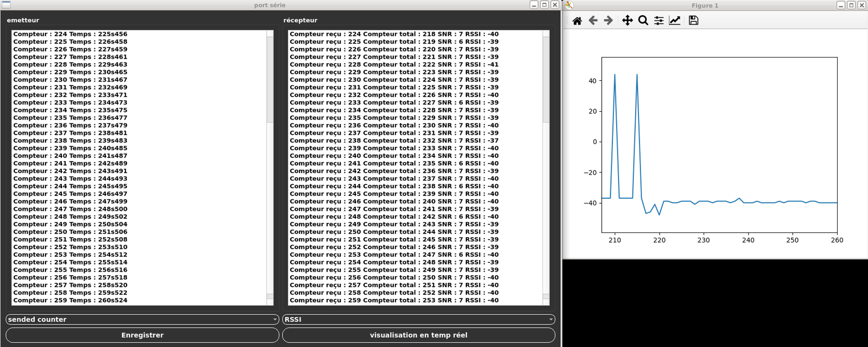Select the Zoom to rectangle tool
Image resolution: width=868 pixels, height=347 pixels.
[x=643, y=21]
